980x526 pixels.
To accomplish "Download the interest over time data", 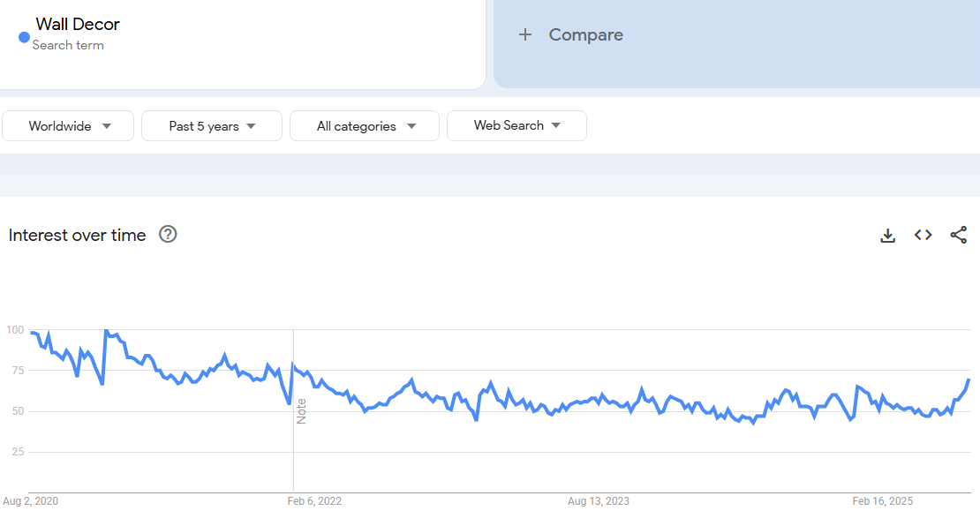I will click(x=888, y=235).
